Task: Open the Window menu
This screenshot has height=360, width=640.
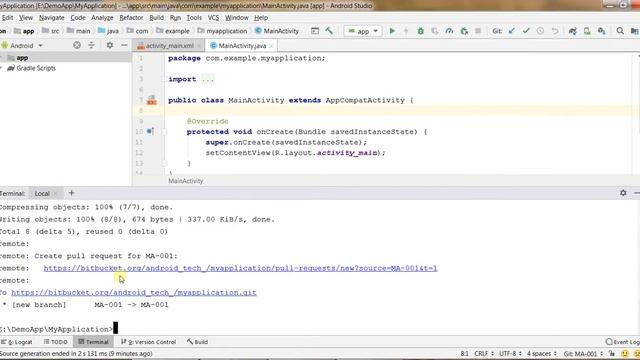Action: coord(237,18)
